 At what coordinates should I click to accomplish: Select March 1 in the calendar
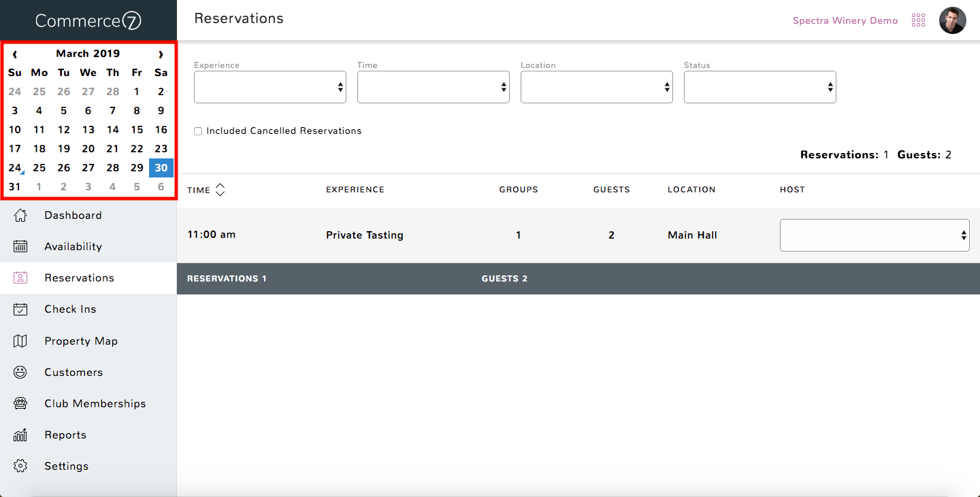click(137, 92)
